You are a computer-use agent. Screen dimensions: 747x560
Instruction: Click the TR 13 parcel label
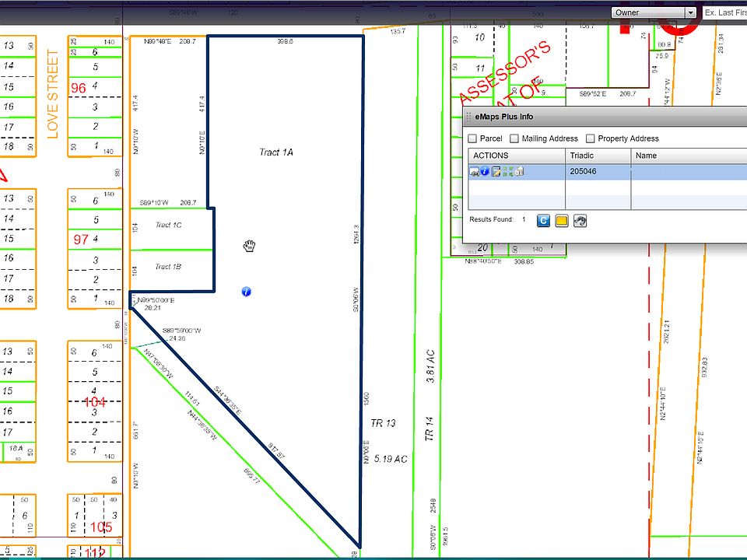[x=383, y=423]
